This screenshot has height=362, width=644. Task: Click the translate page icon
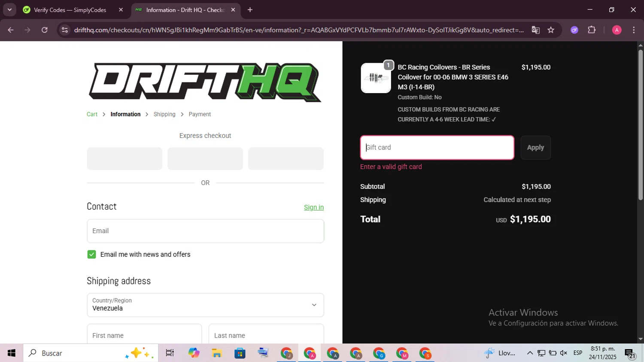(x=535, y=30)
